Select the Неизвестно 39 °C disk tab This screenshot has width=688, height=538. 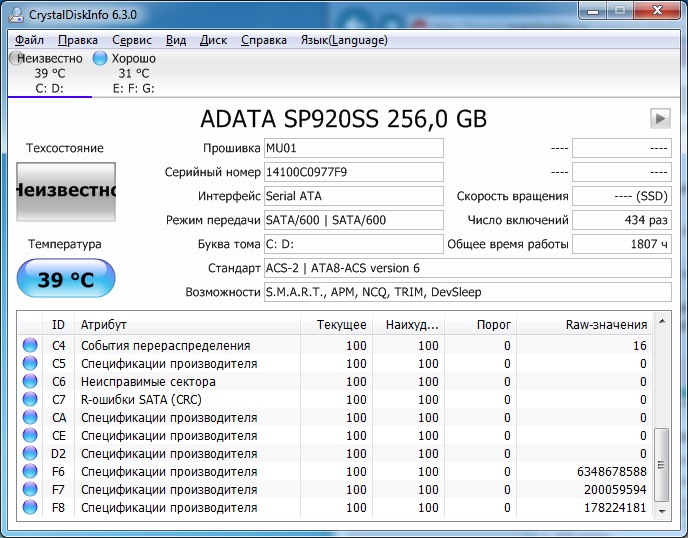(x=49, y=73)
